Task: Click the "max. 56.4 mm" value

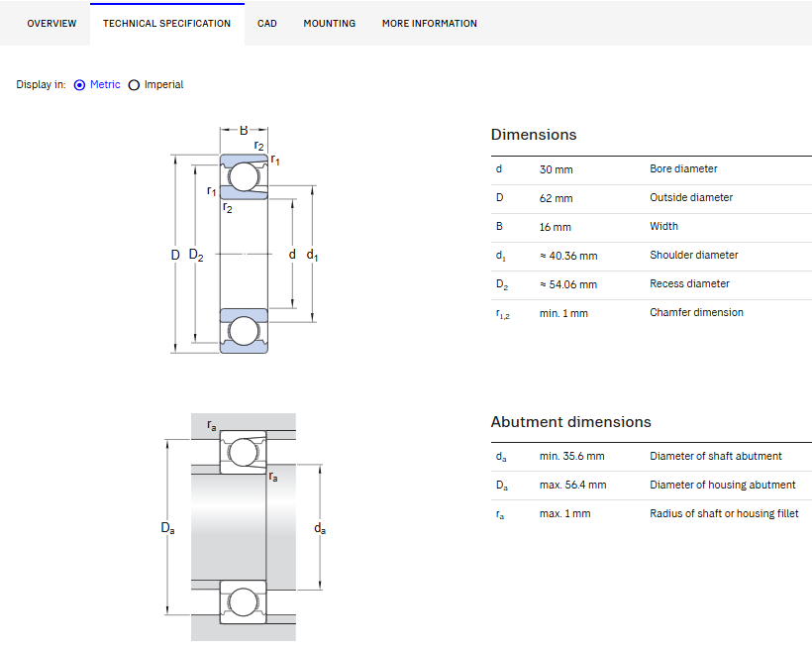Action: [x=572, y=485]
